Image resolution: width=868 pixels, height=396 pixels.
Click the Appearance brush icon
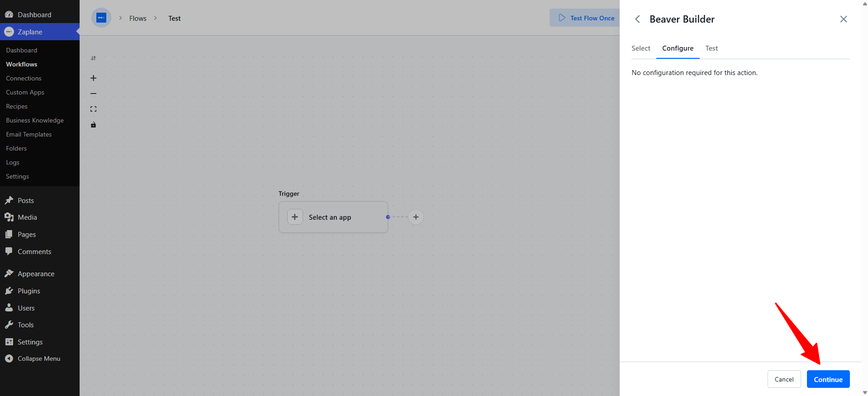coord(9,273)
